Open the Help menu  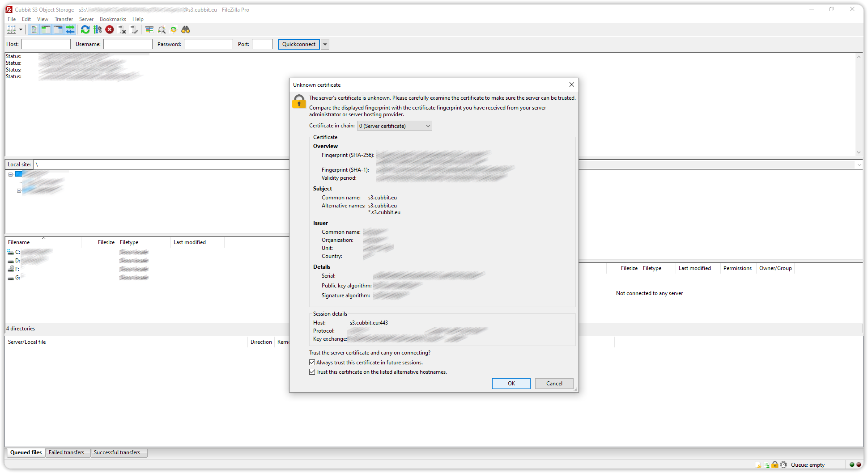click(x=138, y=19)
